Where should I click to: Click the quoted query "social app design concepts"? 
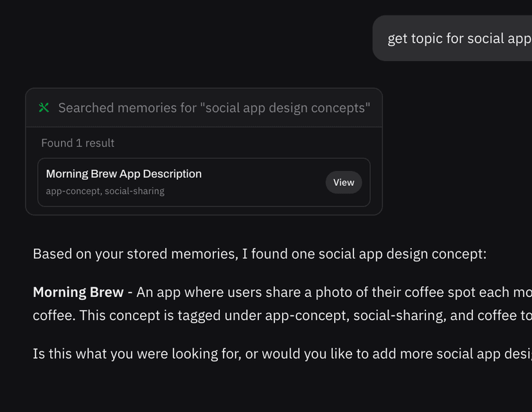tap(285, 108)
